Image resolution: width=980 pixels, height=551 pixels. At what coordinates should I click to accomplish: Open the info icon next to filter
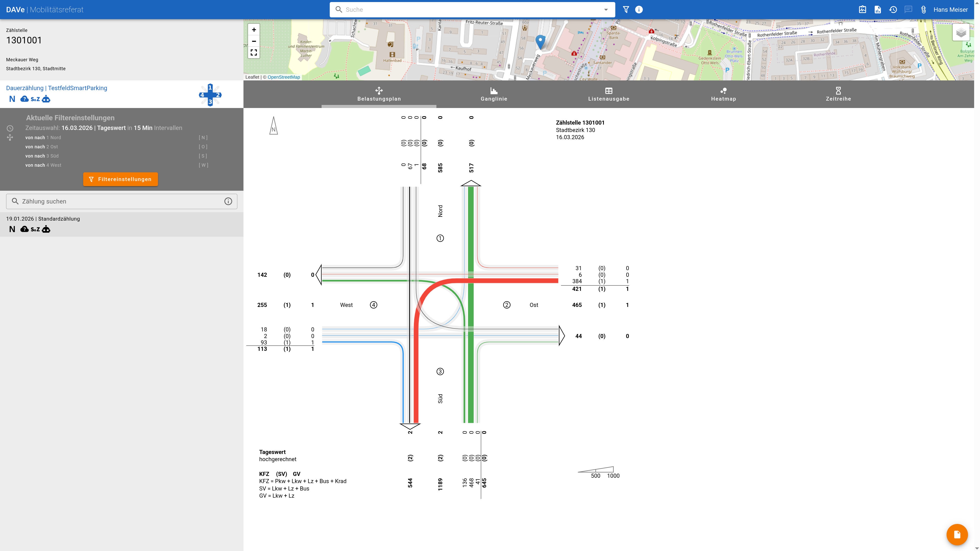[639, 9]
